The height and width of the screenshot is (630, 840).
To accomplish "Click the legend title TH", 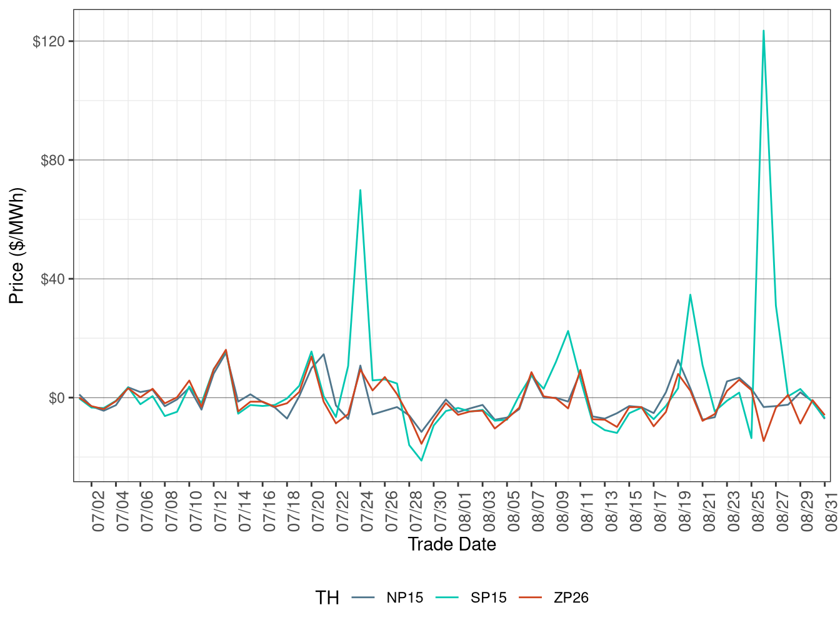I will pos(327,598).
